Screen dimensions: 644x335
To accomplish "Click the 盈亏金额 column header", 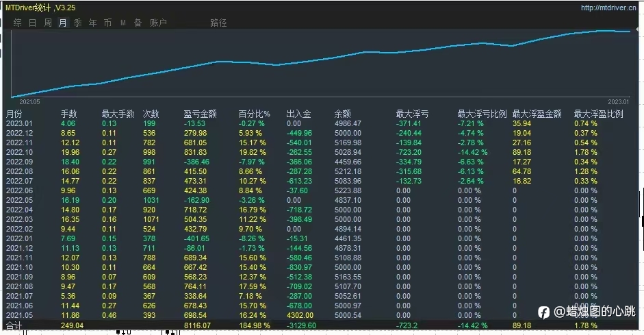I will click(200, 114).
